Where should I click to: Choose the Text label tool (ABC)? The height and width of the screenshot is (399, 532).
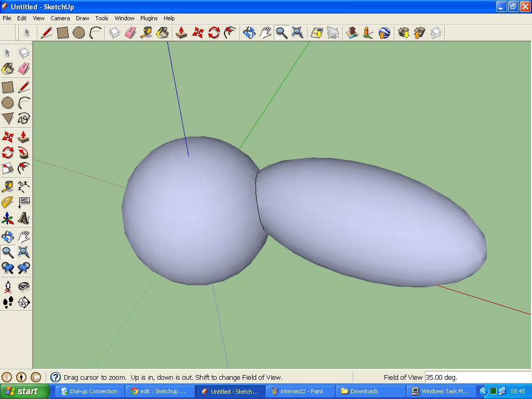tap(24, 202)
